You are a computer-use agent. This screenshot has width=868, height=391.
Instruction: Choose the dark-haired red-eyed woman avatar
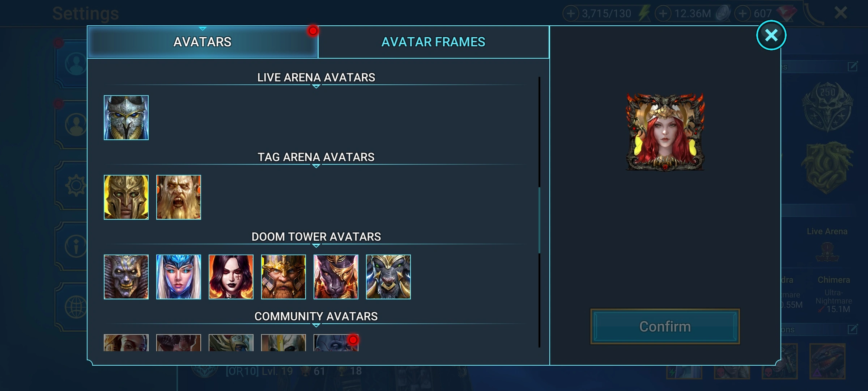point(231,277)
